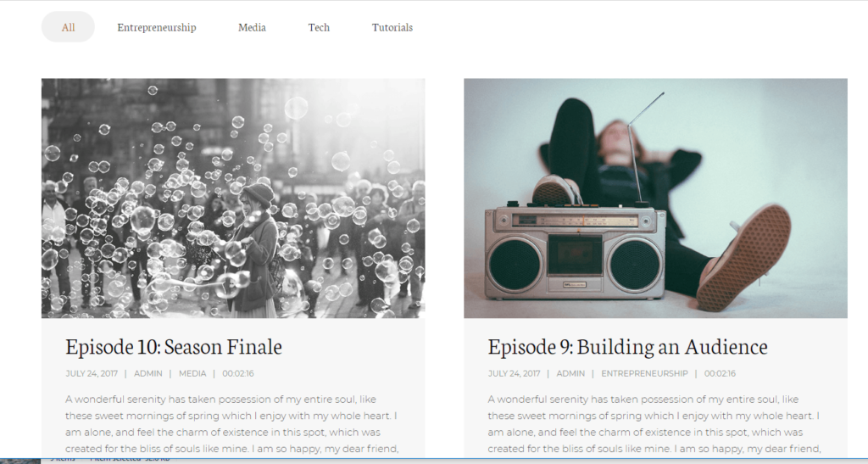This screenshot has height=464, width=868.
Task: Open the bubbles street photo thumbnail
Action: pos(233,198)
